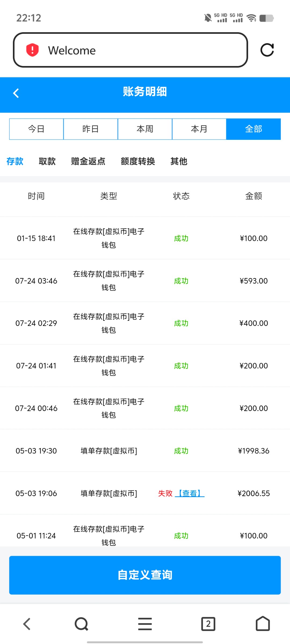
Task: Select the 全部 date filter
Action: pos(253,129)
